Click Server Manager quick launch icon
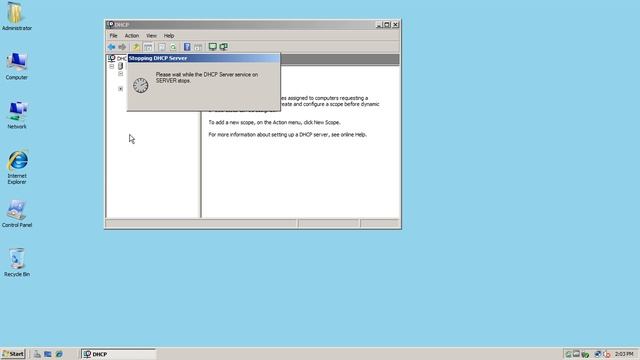The image size is (640, 360). click(x=37, y=354)
